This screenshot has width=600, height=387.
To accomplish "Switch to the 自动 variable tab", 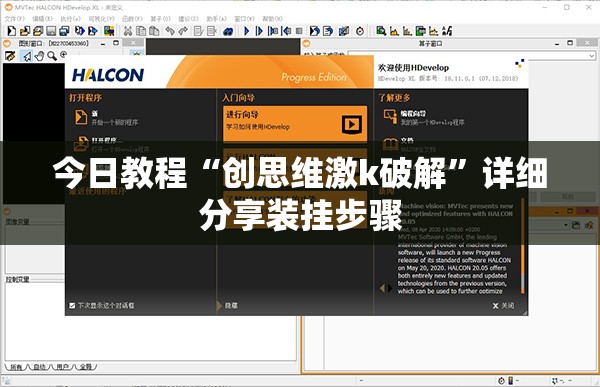I will point(39,367).
